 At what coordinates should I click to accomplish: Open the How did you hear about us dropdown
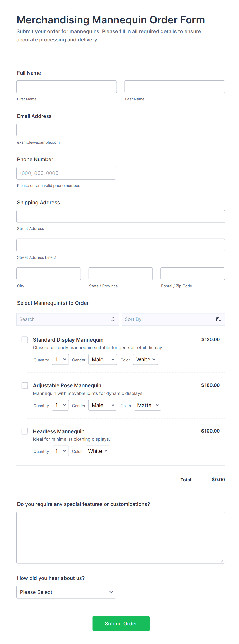pos(66,592)
